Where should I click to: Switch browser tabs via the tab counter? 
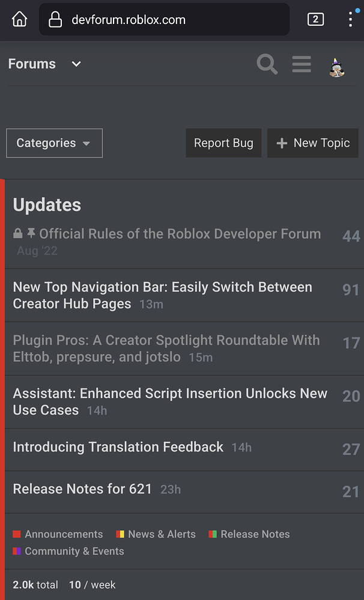click(x=315, y=19)
